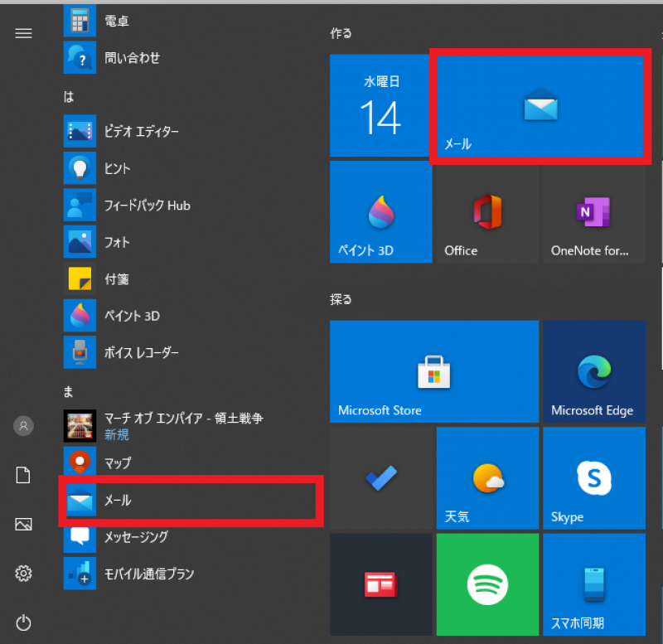Click the は section header
Viewport: 663px width, 644px height.
coord(70,96)
